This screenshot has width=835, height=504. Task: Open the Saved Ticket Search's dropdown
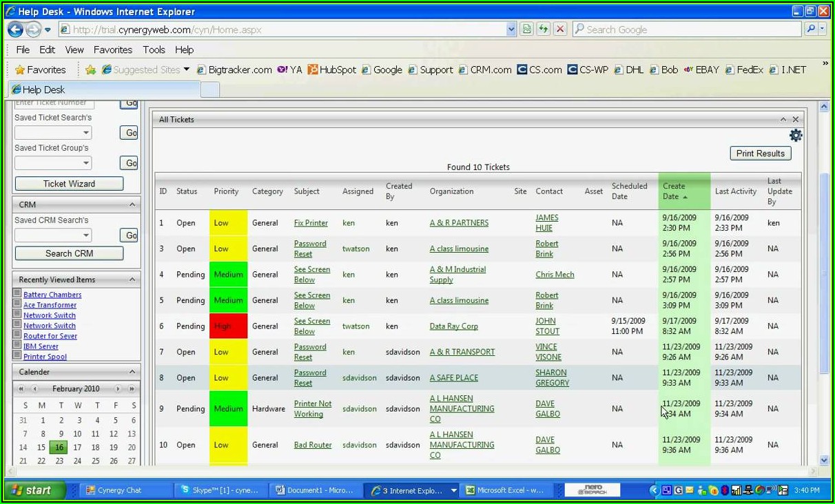(85, 133)
